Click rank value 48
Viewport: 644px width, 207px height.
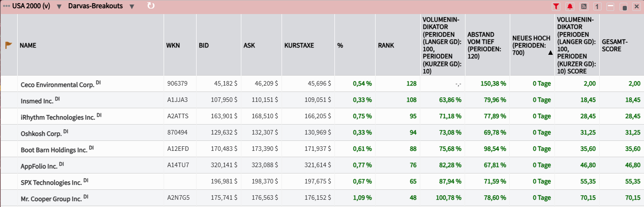pyautogui.click(x=413, y=198)
